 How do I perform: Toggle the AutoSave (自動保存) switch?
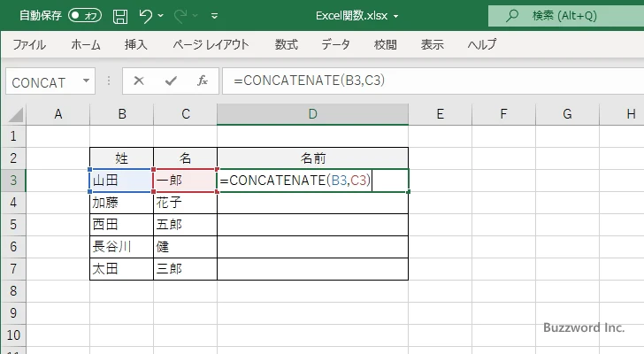tap(85, 16)
